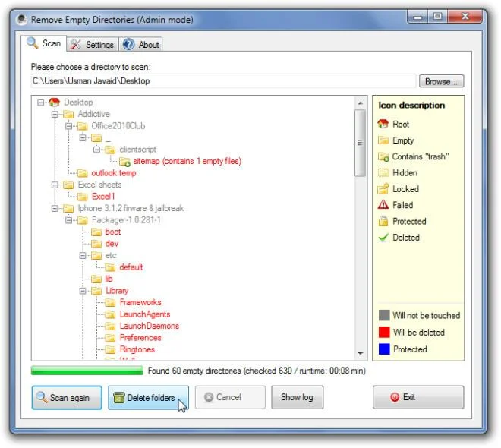Open the Settings tab
The image size is (501, 448).
pyautogui.click(x=93, y=45)
